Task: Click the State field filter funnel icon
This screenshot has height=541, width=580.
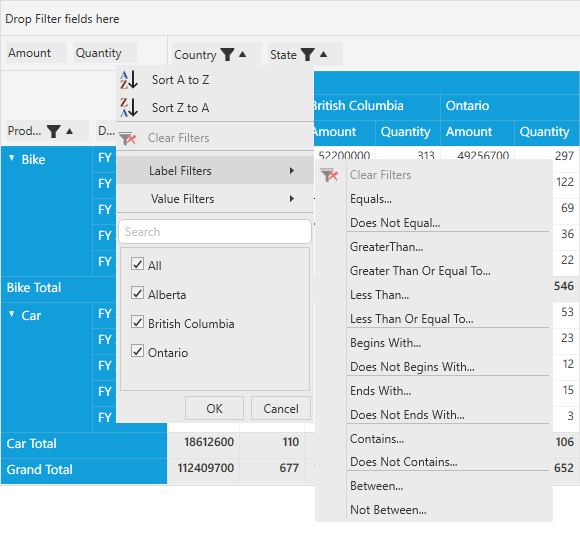Action: pyautogui.click(x=308, y=54)
